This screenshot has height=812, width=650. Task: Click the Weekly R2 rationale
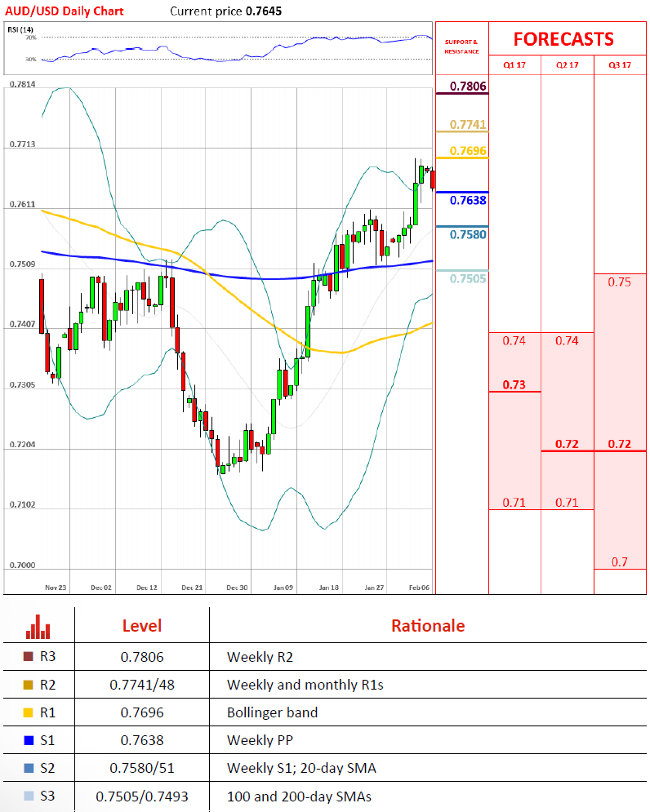click(x=260, y=657)
